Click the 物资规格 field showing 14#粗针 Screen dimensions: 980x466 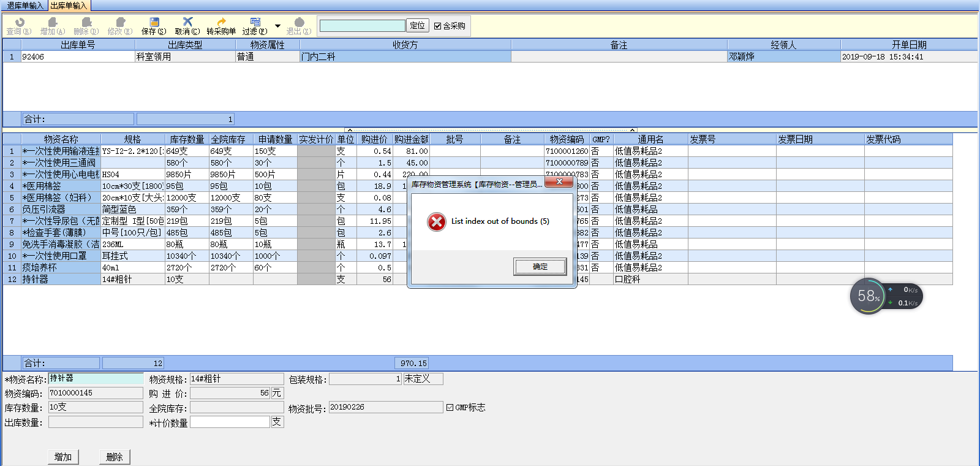click(236, 379)
